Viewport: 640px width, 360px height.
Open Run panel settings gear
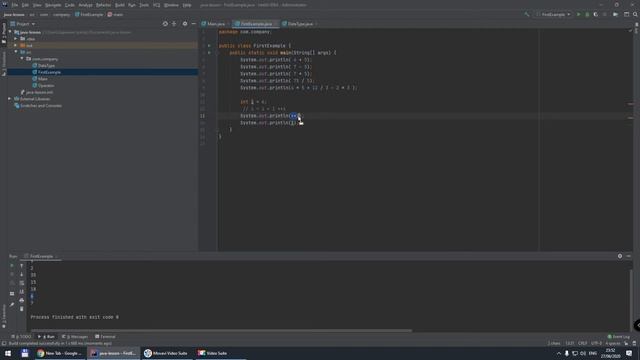coord(620,256)
